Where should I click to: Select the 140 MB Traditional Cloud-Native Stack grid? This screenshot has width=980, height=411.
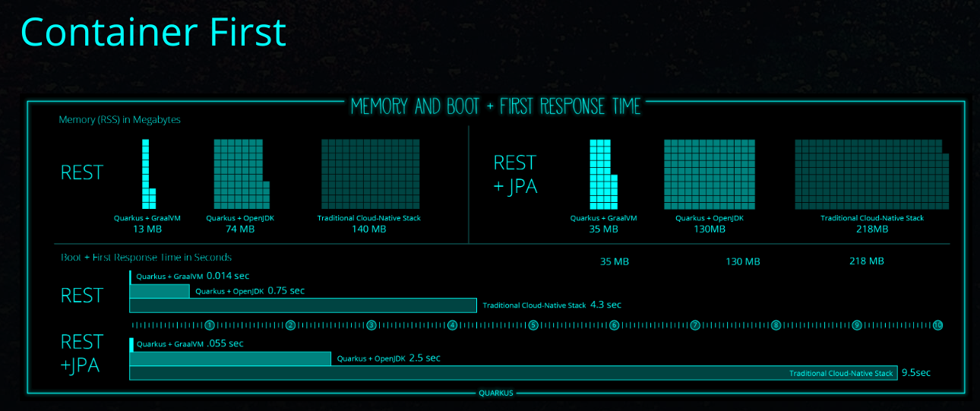(x=370, y=174)
